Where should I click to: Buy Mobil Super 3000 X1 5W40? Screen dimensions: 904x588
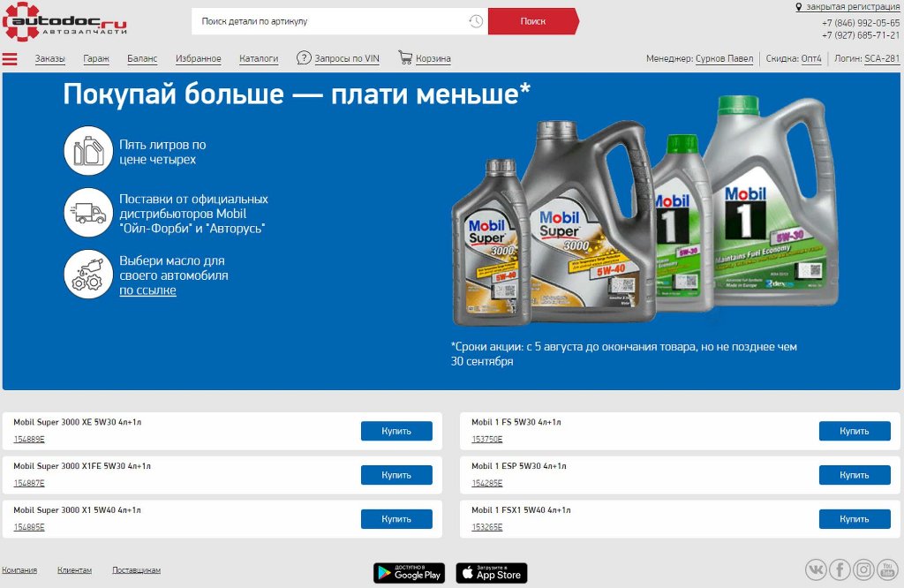[396, 519]
